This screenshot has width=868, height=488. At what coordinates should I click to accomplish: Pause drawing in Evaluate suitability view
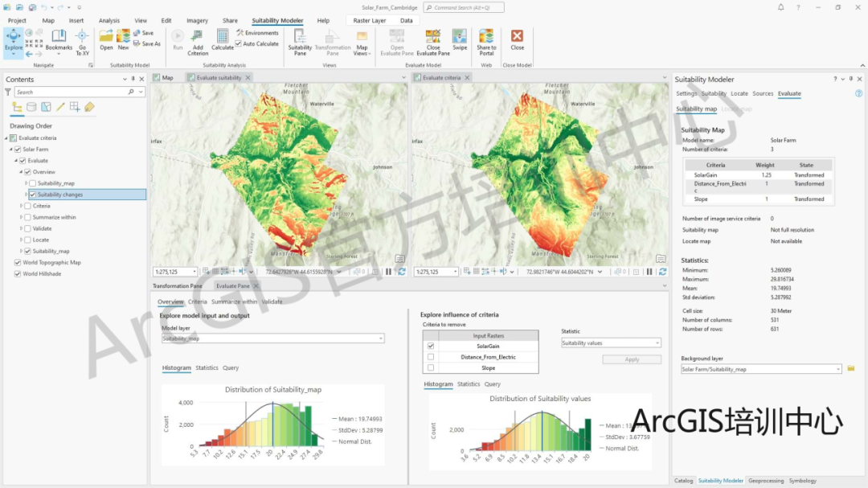pos(389,272)
